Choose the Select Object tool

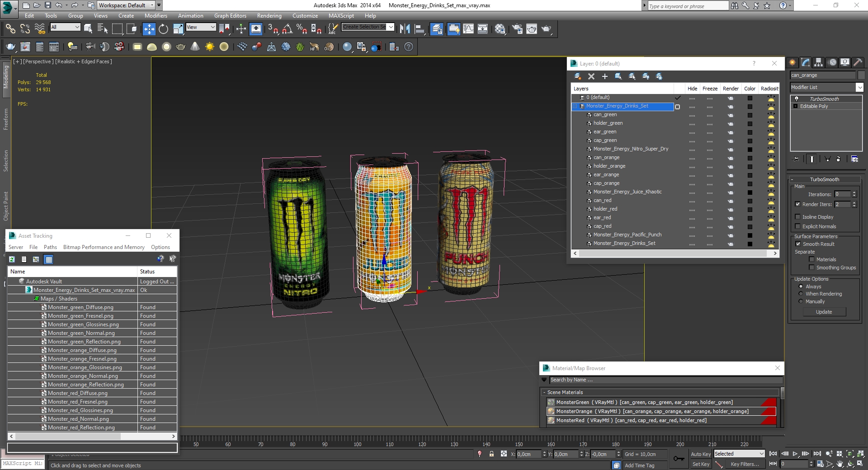coord(88,29)
